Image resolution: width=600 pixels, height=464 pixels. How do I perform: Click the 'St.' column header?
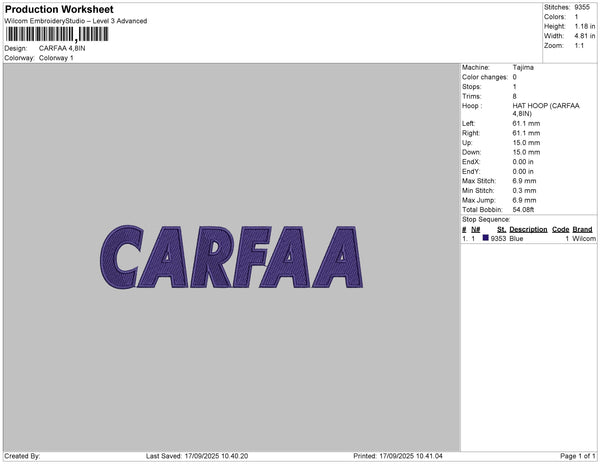(x=501, y=230)
